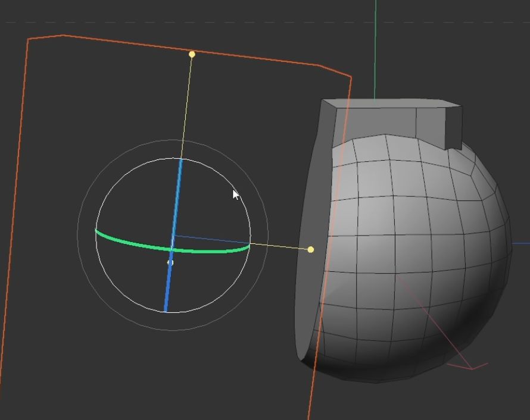Select the yellow handle dot beside the sphere
530x420 pixels.
coord(311,249)
